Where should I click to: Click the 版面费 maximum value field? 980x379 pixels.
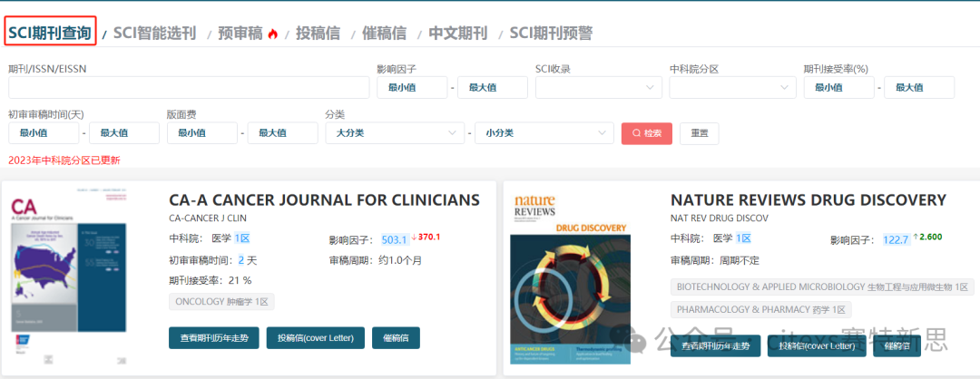pyautogui.click(x=282, y=133)
